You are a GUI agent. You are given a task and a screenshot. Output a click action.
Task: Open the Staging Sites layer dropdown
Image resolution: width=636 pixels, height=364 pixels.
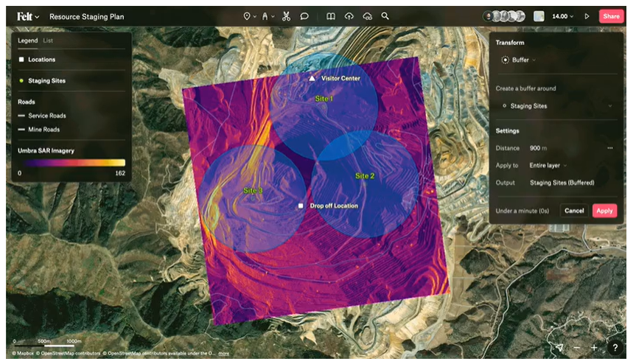point(557,106)
